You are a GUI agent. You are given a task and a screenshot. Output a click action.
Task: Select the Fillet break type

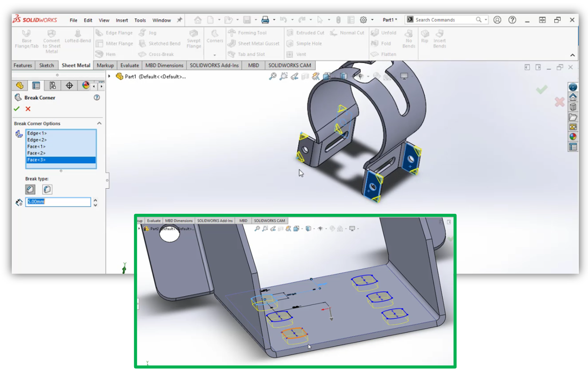coord(47,189)
